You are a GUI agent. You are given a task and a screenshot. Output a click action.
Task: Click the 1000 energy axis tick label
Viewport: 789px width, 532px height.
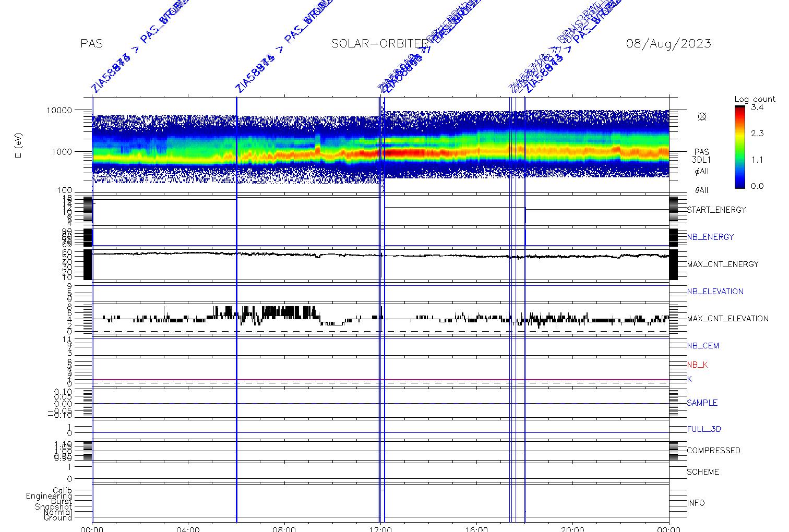click(x=62, y=152)
